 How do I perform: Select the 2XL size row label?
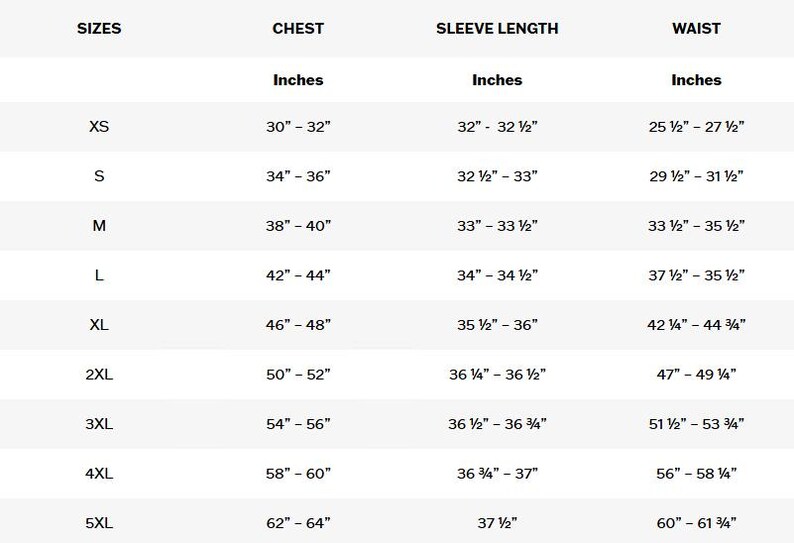(99, 374)
